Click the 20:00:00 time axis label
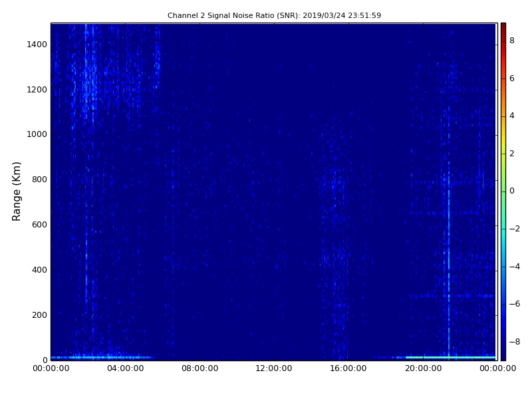Image resolution: width=532 pixels, height=399 pixels. pos(423,368)
